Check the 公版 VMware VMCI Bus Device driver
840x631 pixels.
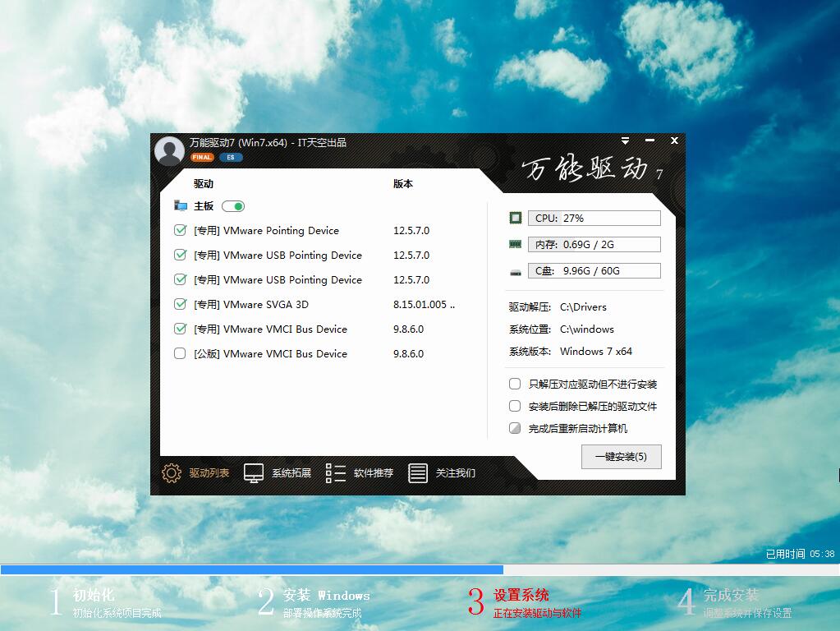(x=180, y=353)
